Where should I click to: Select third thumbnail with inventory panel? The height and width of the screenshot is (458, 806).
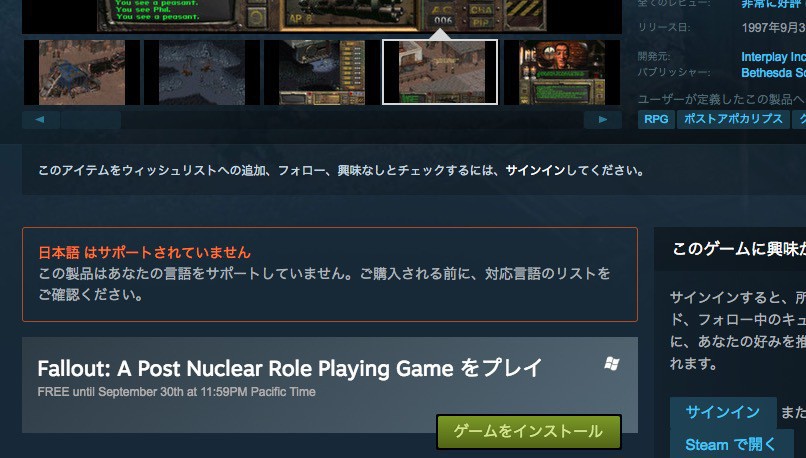[x=322, y=72]
